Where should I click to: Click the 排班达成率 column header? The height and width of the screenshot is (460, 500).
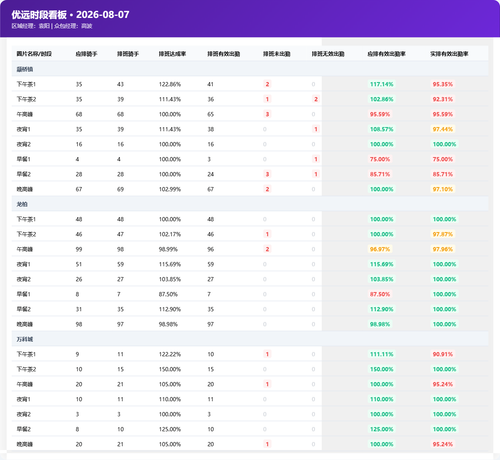point(172,54)
